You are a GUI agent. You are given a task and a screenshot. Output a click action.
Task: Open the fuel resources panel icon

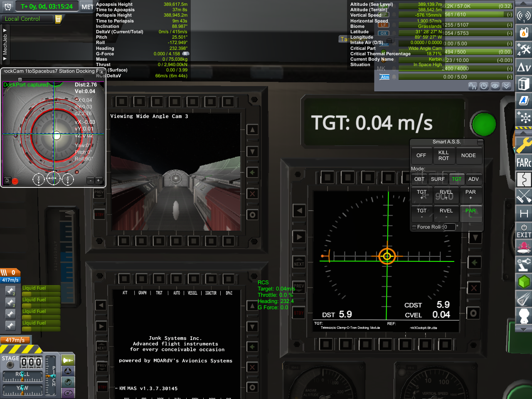(524, 32)
